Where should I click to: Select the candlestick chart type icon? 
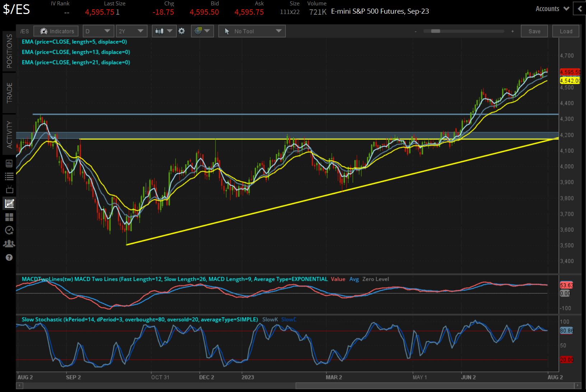click(x=161, y=31)
